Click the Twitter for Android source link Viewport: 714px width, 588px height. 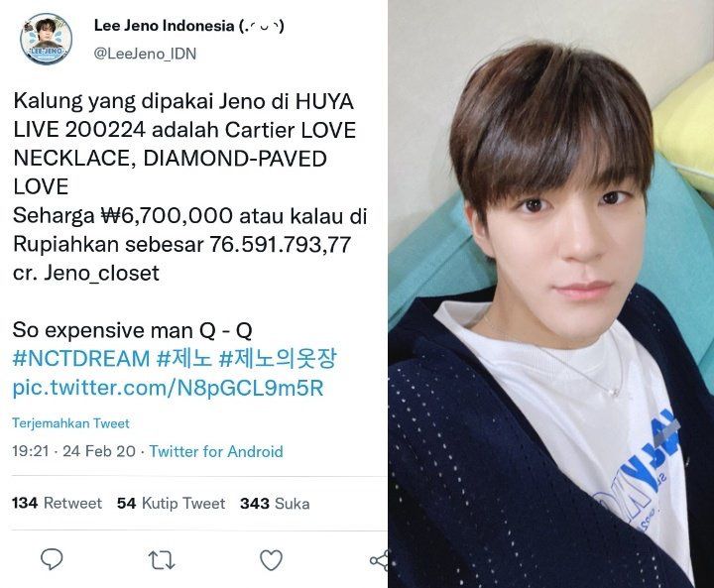coord(216,451)
